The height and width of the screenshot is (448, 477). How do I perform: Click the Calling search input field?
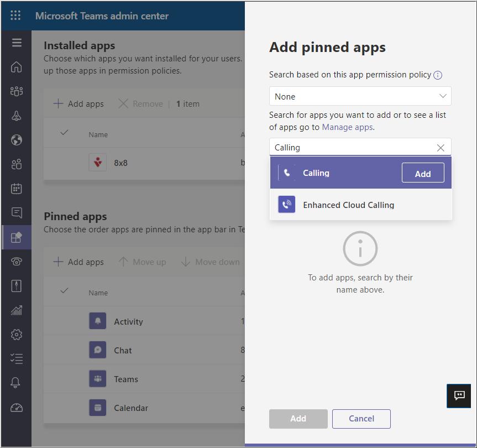tap(360, 148)
